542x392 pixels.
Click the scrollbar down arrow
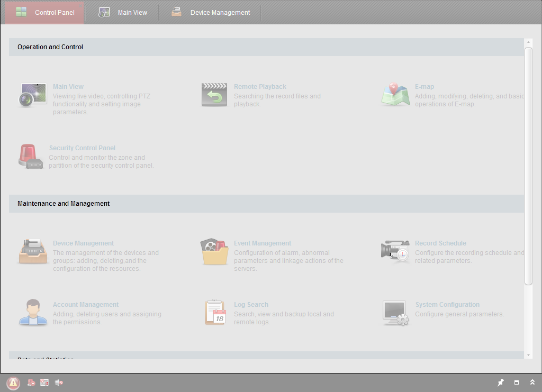[x=528, y=355]
